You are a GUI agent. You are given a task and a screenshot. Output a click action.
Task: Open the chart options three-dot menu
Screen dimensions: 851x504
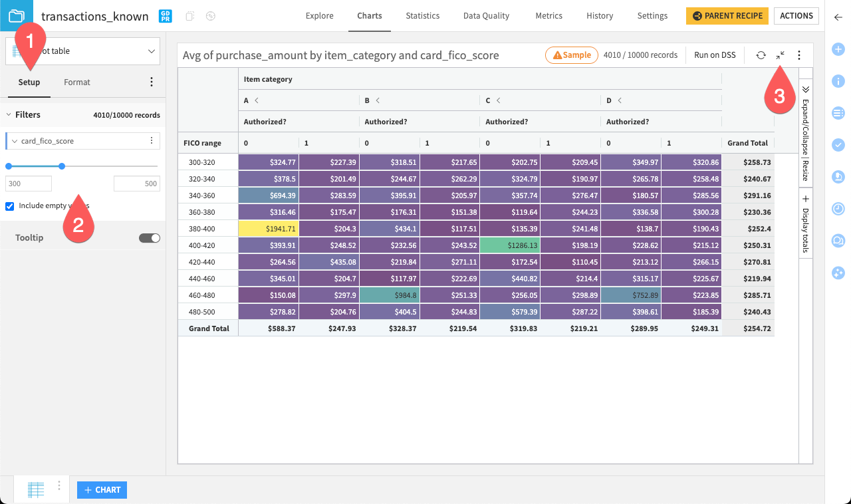[x=800, y=55]
